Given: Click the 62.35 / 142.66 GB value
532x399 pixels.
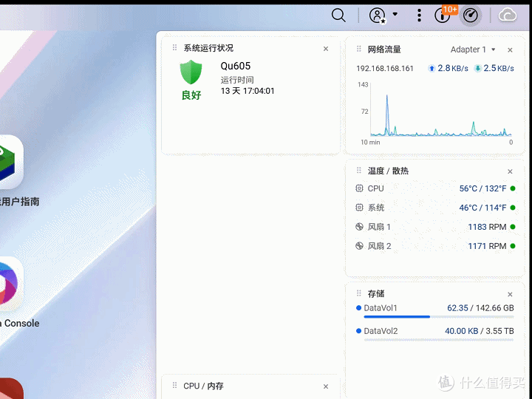Looking at the screenshot, I should pos(480,308).
